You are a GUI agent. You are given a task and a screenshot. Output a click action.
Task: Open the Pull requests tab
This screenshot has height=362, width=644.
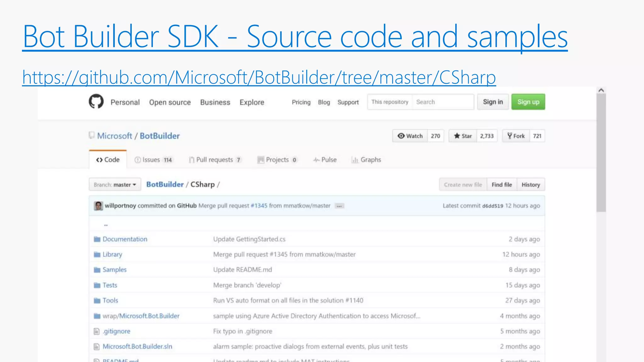[x=215, y=160]
